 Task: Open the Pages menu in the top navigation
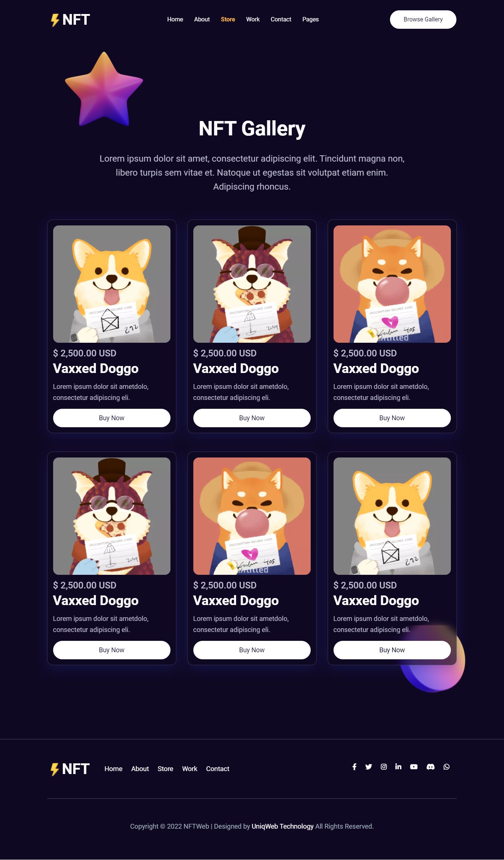(x=310, y=19)
